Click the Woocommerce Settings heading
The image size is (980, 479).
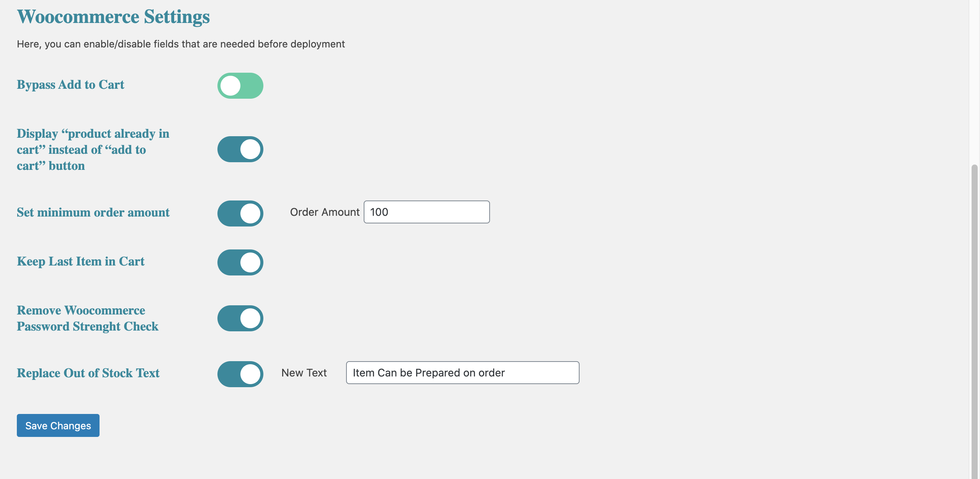coord(113,17)
